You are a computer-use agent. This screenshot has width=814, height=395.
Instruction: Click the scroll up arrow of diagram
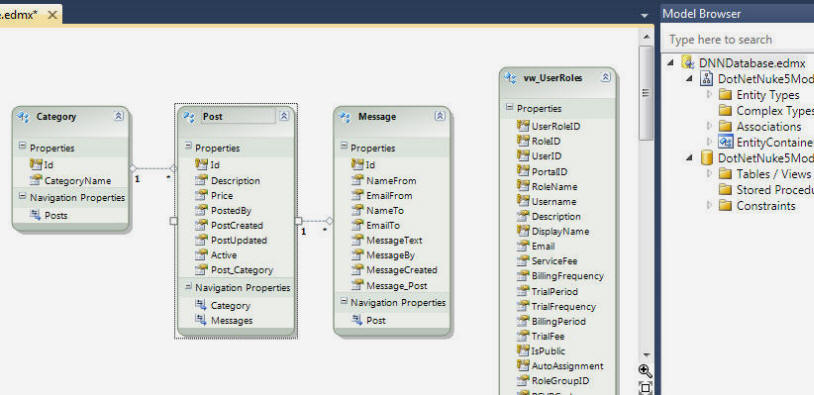click(x=646, y=36)
